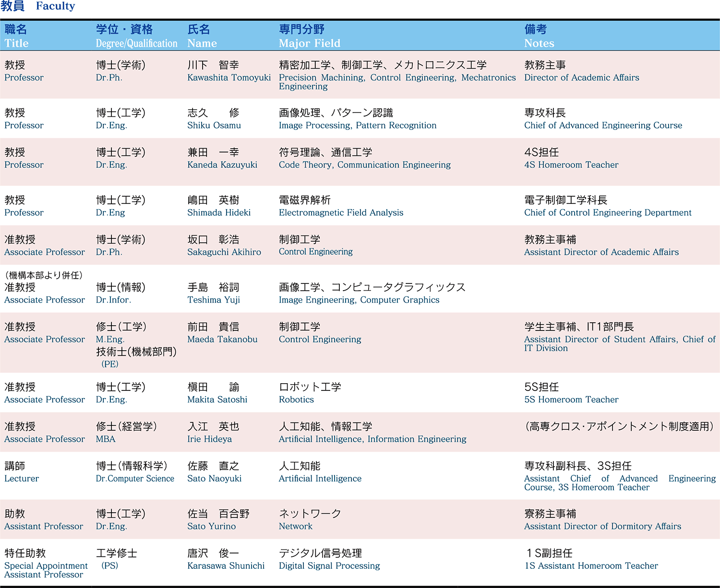
Task: Select the 'Notes' column header
Action: (x=539, y=43)
